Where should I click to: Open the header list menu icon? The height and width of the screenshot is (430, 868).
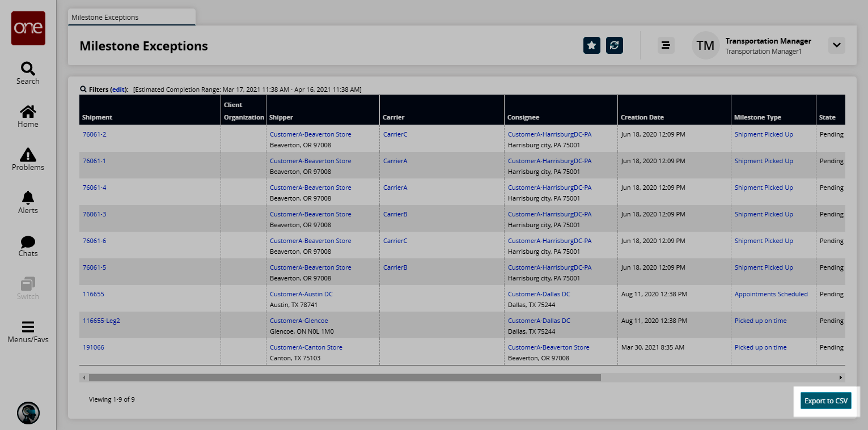[666, 45]
